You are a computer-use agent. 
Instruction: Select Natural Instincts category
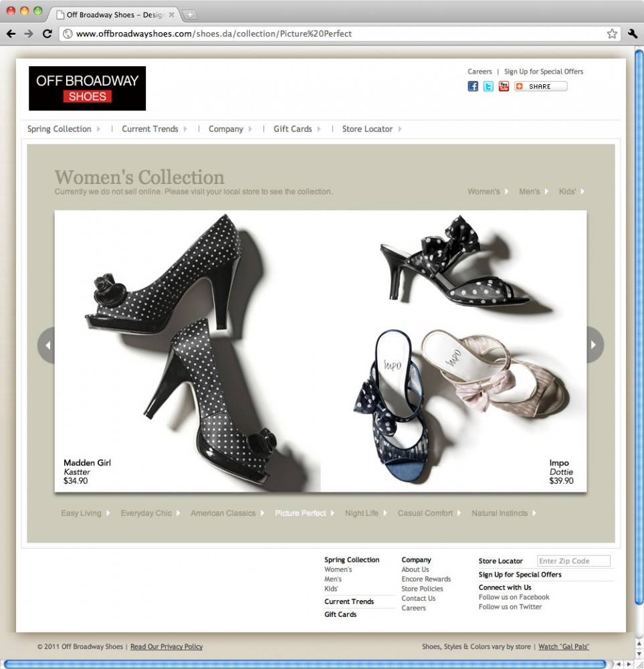pos(500,513)
